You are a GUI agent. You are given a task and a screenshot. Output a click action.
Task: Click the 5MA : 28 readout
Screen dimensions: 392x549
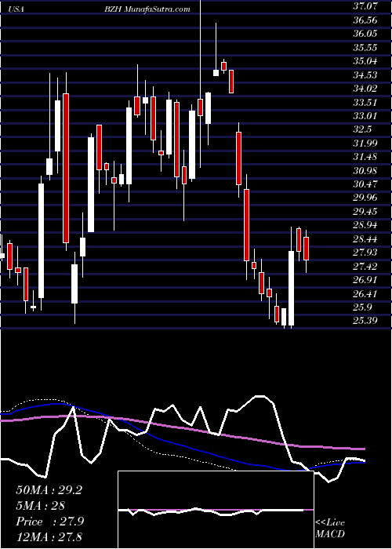pos(41,506)
